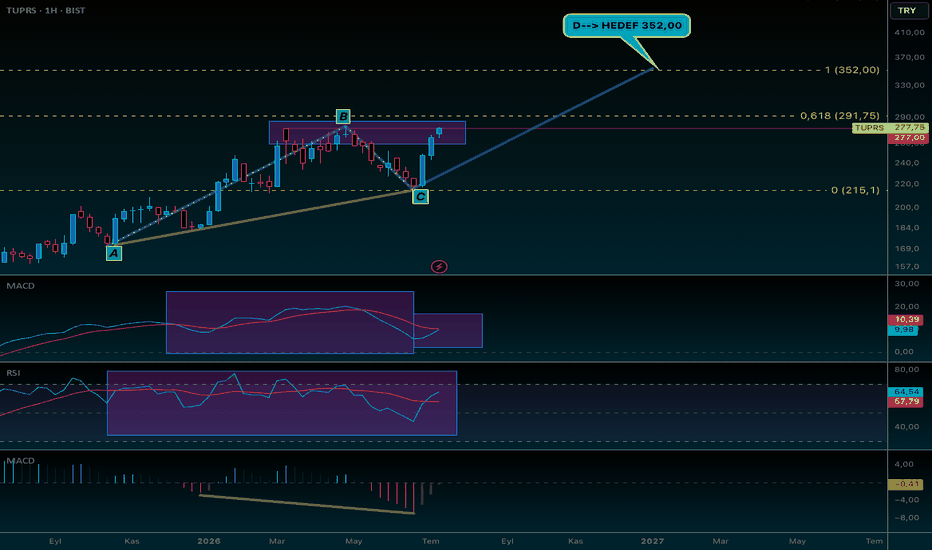Click the 184,0 price scale label
Screen dimensions: 932x550
[907, 228]
